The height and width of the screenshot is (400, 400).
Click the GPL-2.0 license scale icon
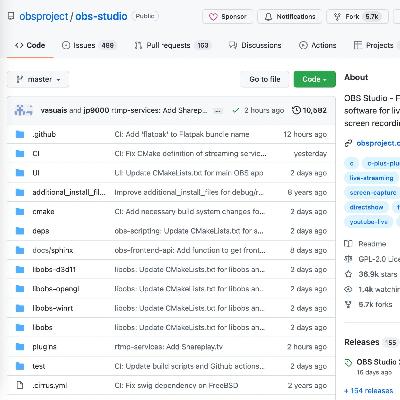point(348,259)
